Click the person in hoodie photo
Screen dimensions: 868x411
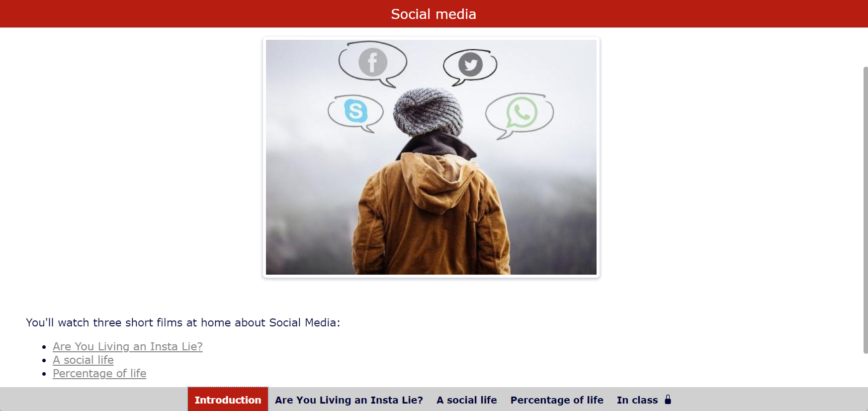tap(431, 157)
